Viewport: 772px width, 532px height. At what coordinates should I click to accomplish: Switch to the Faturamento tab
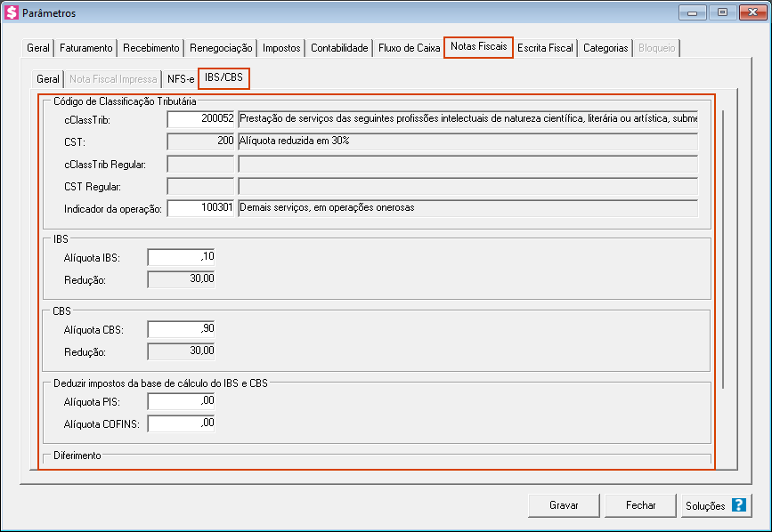click(x=86, y=48)
